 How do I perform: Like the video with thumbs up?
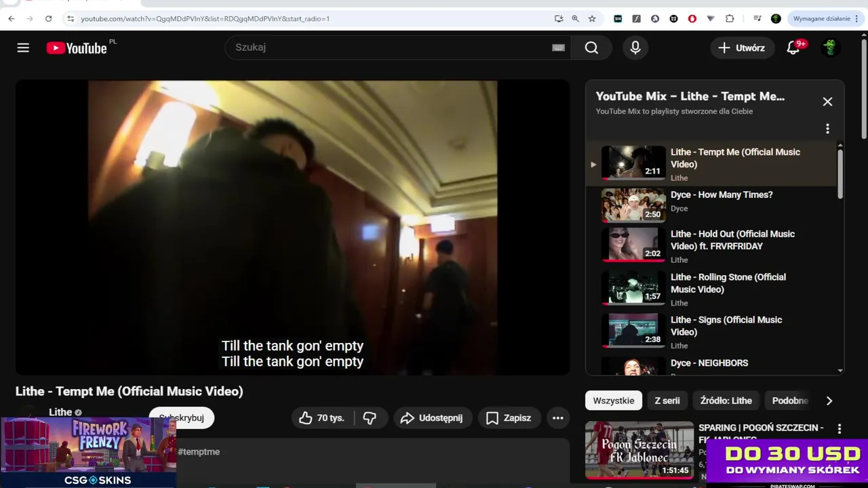point(322,418)
